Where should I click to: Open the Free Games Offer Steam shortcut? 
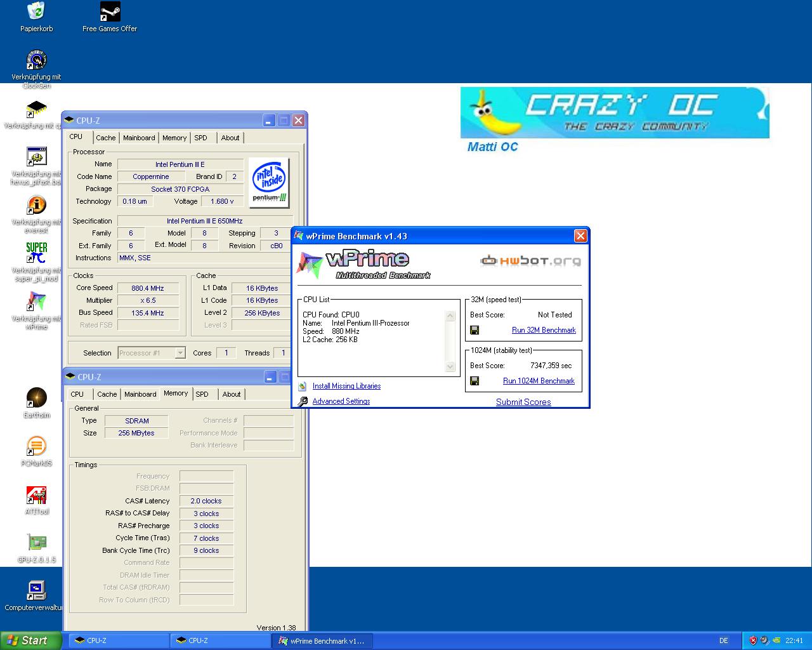[110, 11]
